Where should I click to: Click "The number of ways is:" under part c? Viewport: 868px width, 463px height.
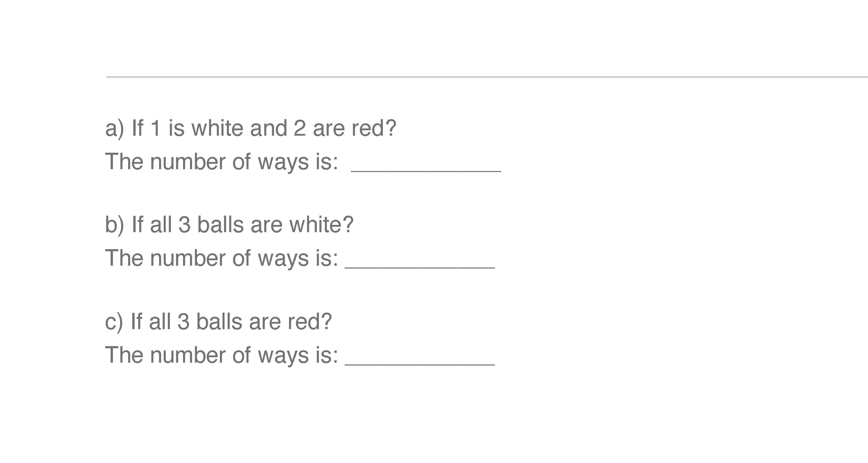[x=221, y=355]
